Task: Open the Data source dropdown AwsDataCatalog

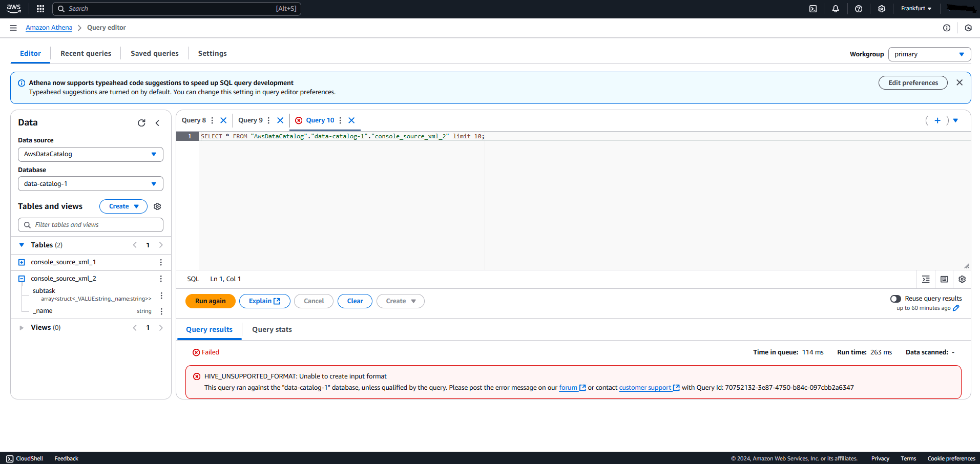Action: point(91,154)
